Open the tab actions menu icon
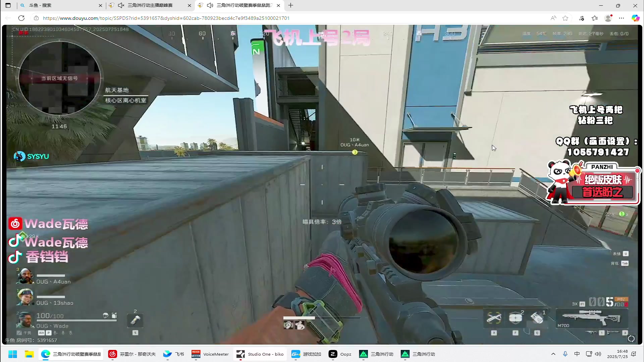 click(x=8, y=5)
